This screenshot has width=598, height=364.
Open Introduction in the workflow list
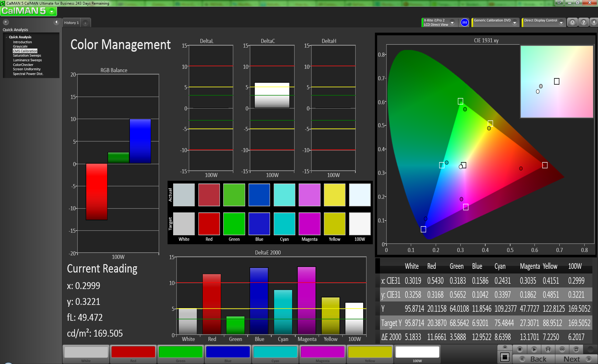click(22, 42)
